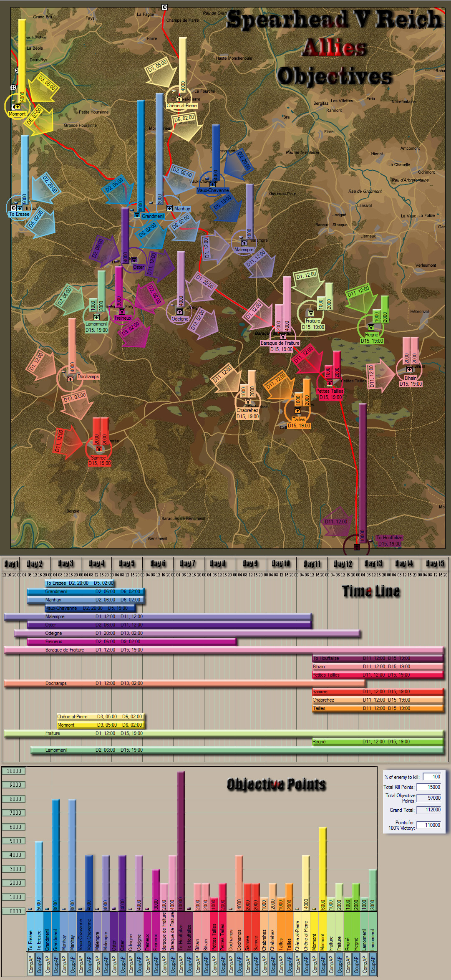
Task: Click the Grandmenil objective marker icon
Action: pyautogui.click(x=137, y=215)
